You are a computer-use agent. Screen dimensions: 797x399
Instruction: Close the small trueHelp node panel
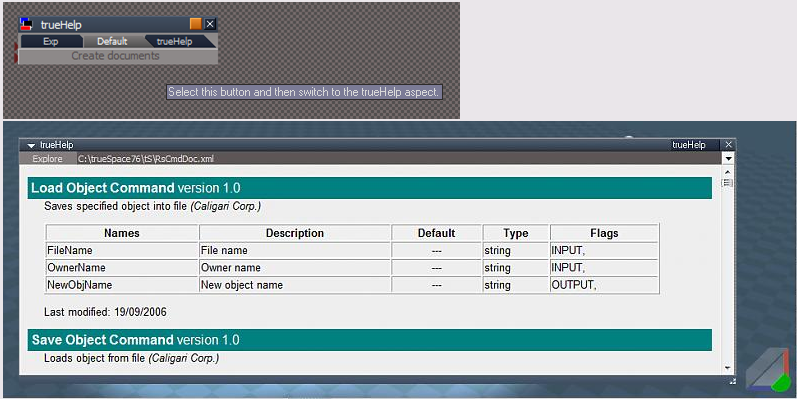[210, 23]
